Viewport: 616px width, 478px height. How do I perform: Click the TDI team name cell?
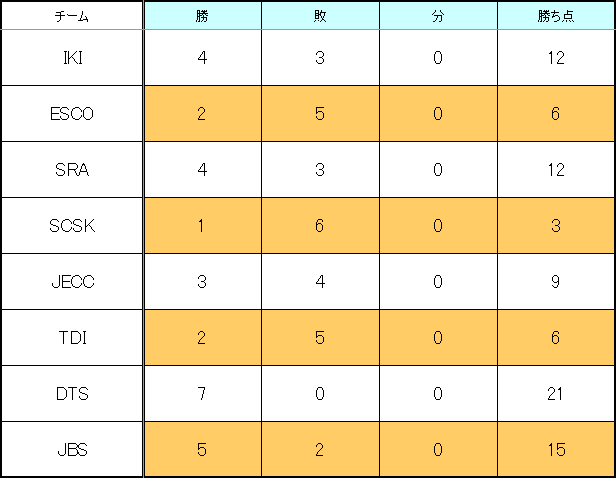[x=72, y=338]
